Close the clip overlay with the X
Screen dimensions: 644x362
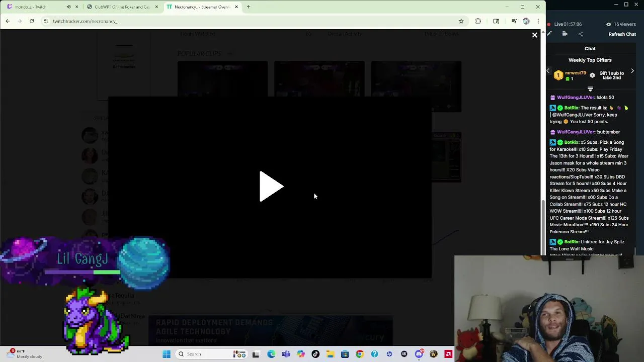[534, 35]
